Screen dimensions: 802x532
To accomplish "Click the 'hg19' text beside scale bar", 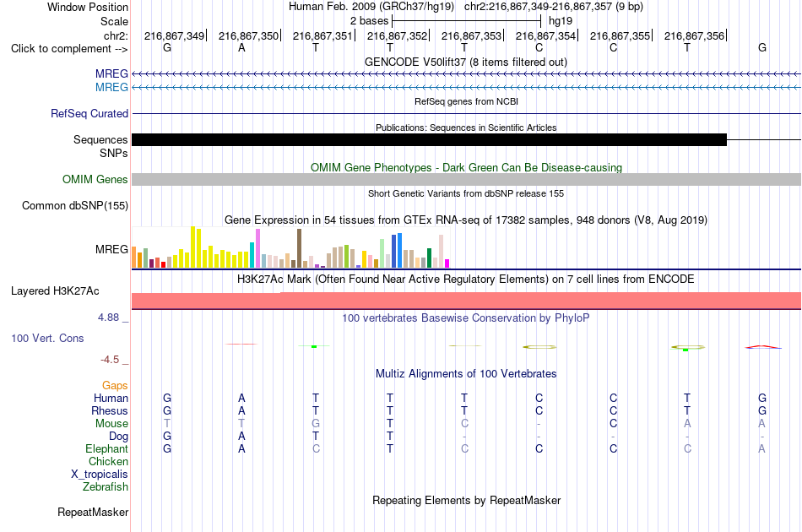I will 561,21.
